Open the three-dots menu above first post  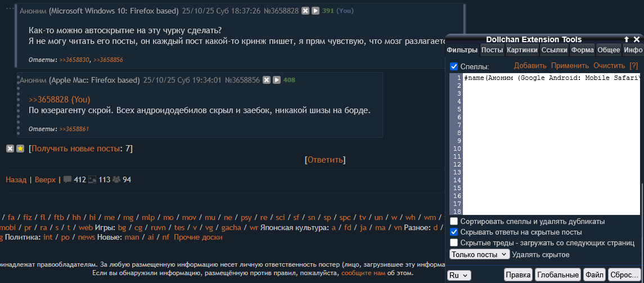(x=10, y=8)
